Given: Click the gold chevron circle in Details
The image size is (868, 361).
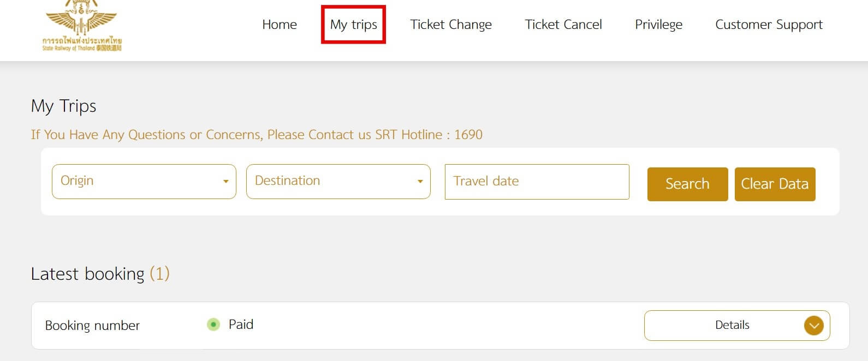Looking at the screenshot, I should [813, 326].
